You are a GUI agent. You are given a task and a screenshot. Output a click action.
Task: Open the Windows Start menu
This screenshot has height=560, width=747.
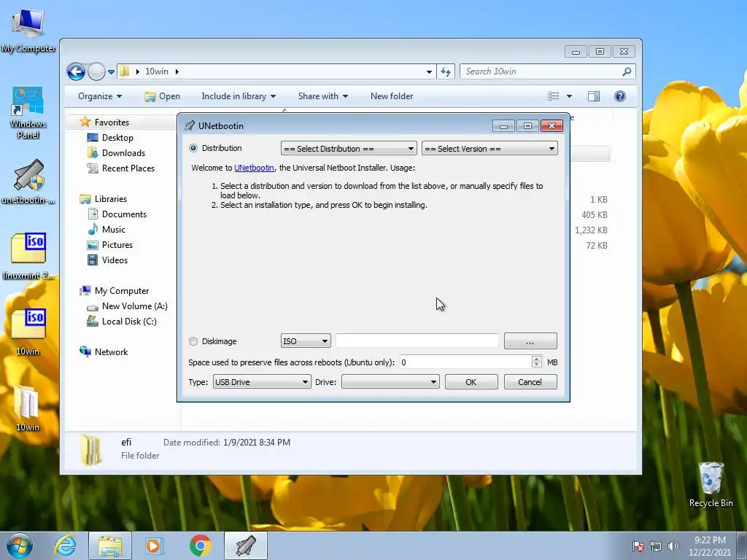pyautogui.click(x=20, y=545)
